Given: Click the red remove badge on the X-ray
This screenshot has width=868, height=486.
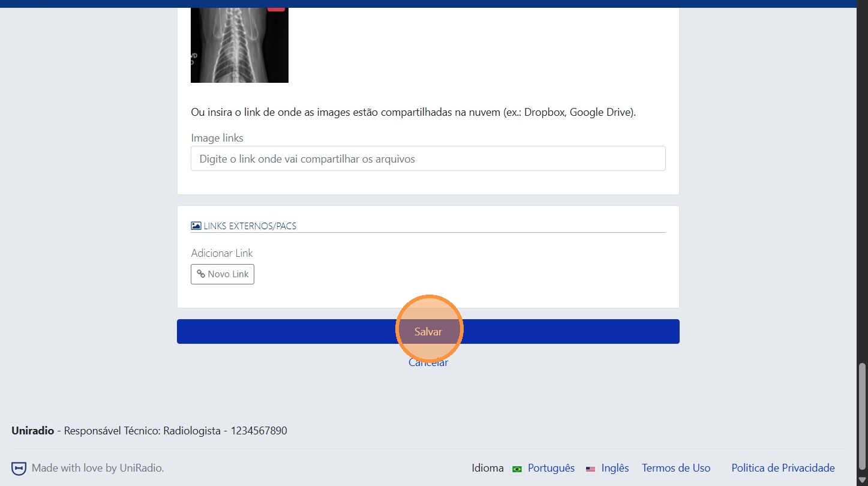Looking at the screenshot, I should (x=276, y=9).
